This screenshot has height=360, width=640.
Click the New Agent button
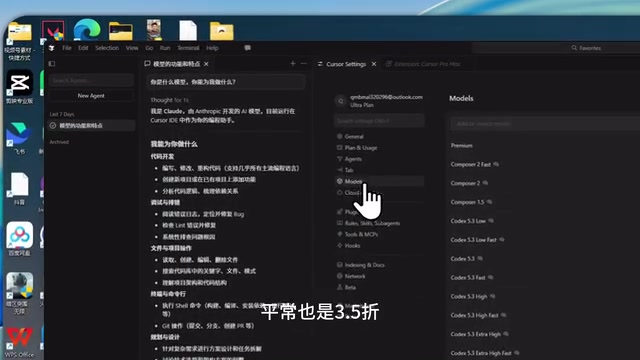[91, 96]
